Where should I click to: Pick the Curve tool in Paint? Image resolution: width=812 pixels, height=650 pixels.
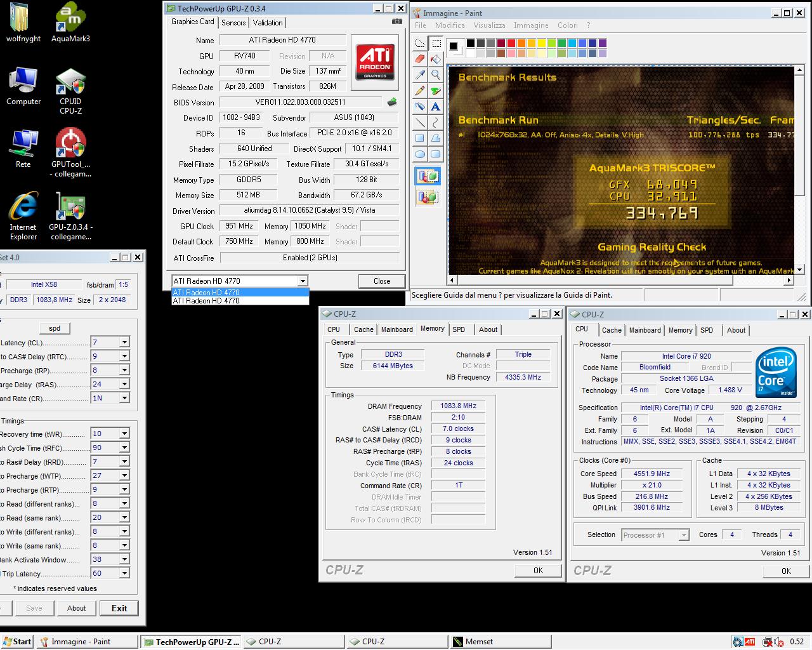[x=436, y=122]
